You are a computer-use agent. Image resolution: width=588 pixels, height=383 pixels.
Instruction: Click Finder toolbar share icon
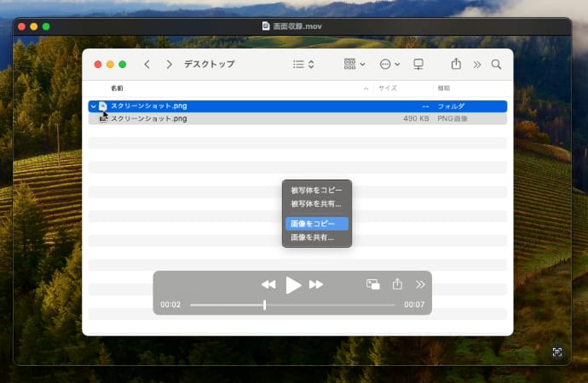click(456, 64)
